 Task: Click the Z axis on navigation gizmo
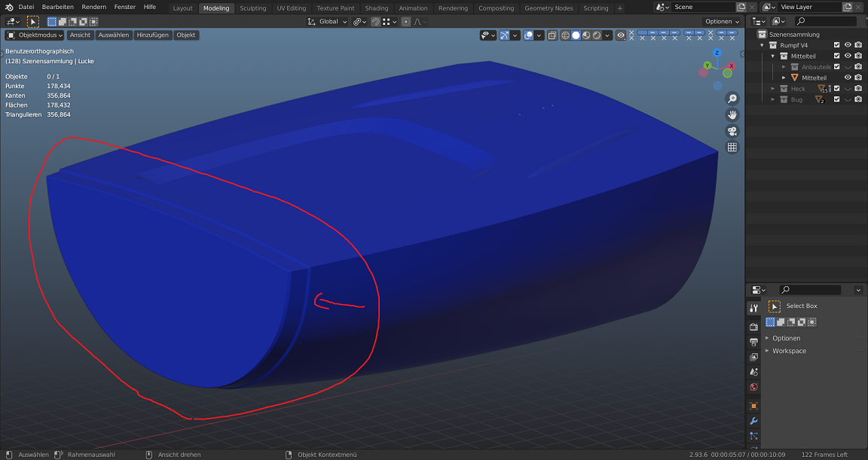point(717,53)
